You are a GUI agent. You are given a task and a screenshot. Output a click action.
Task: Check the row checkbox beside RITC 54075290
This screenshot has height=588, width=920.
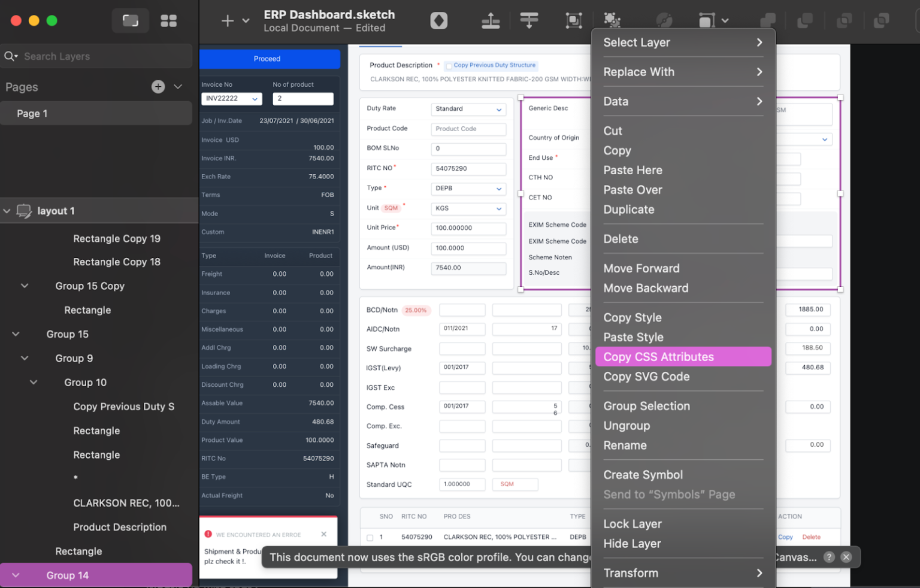(x=370, y=537)
